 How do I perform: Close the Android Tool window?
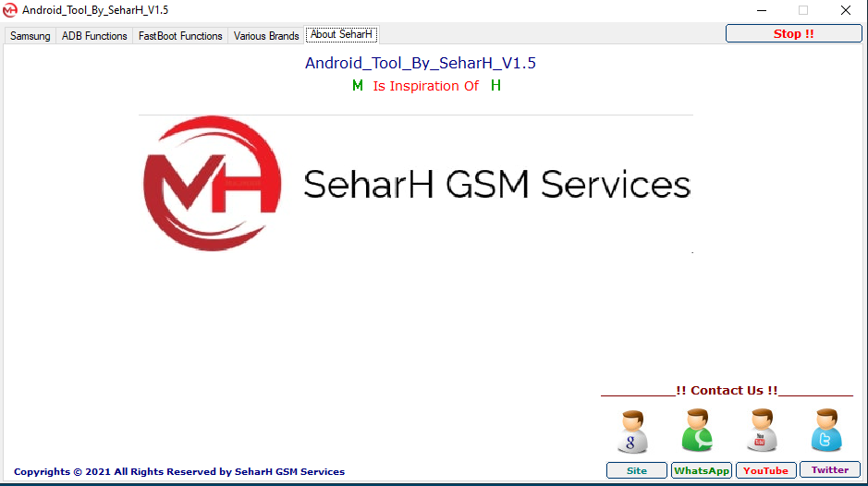(x=845, y=10)
